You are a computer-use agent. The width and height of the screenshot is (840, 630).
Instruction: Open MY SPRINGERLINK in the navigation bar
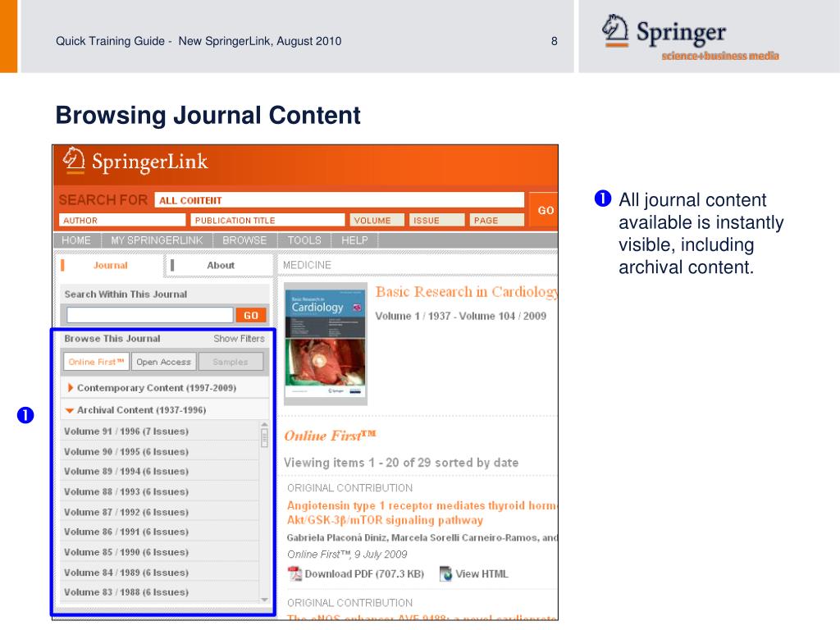(157, 240)
